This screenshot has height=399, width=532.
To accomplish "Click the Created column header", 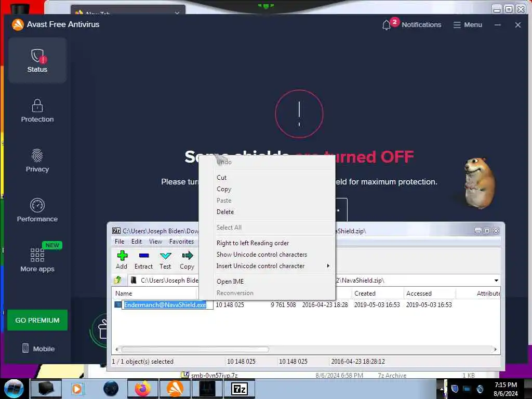I will click(378, 294).
